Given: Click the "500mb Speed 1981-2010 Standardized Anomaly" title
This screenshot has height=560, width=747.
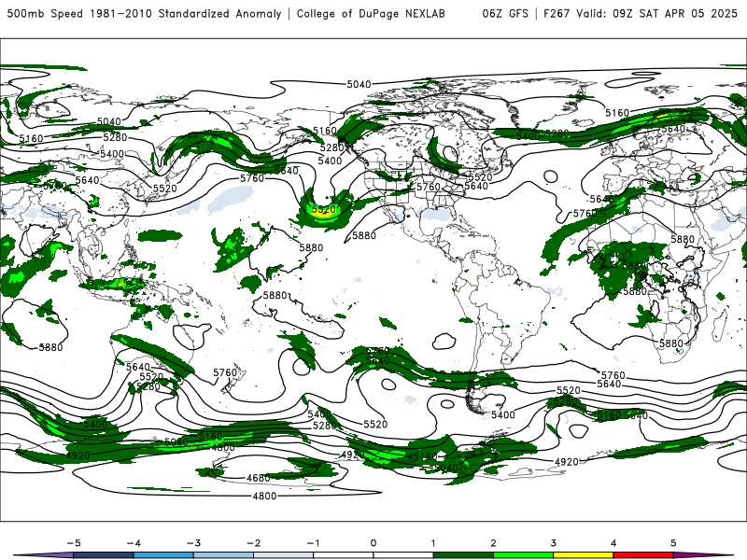Looking at the screenshot, I should (145, 13).
